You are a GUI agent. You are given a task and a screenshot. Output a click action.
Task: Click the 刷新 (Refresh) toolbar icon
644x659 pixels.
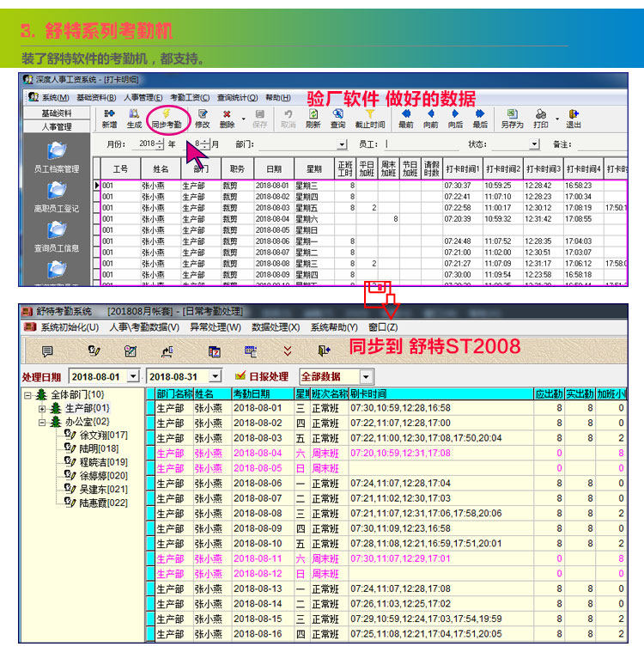[x=313, y=119]
